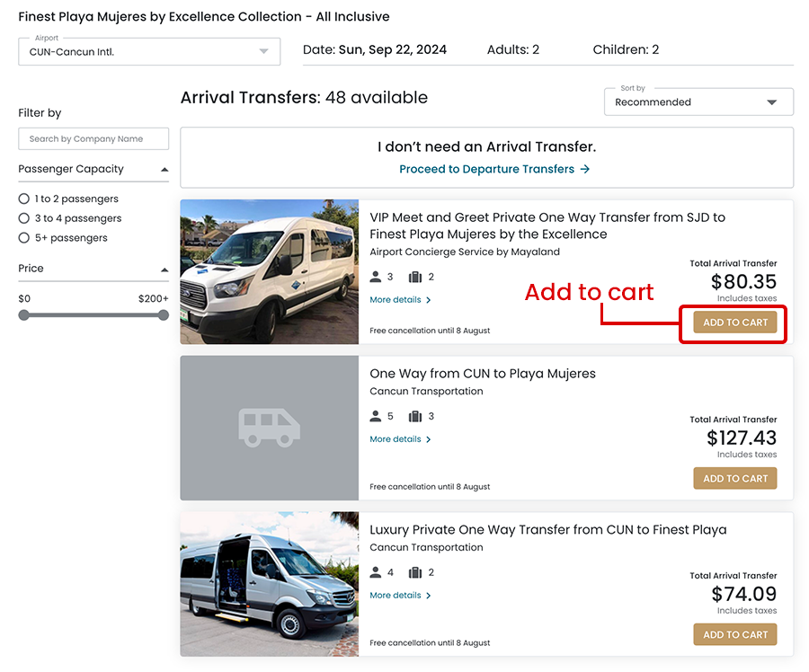This screenshot has width=809, height=672.
Task: Click arrow next to Proceed to Departure Transfers
Action: tap(585, 169)
